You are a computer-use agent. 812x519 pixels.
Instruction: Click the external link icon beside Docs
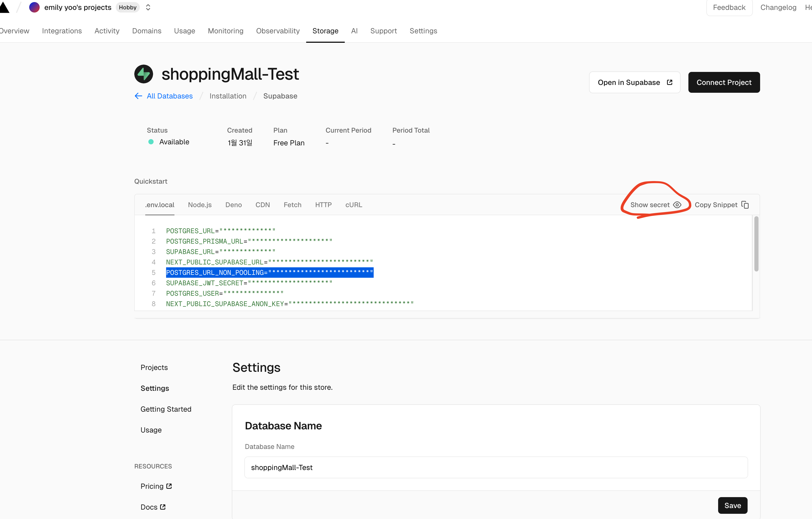coord(163,507)
